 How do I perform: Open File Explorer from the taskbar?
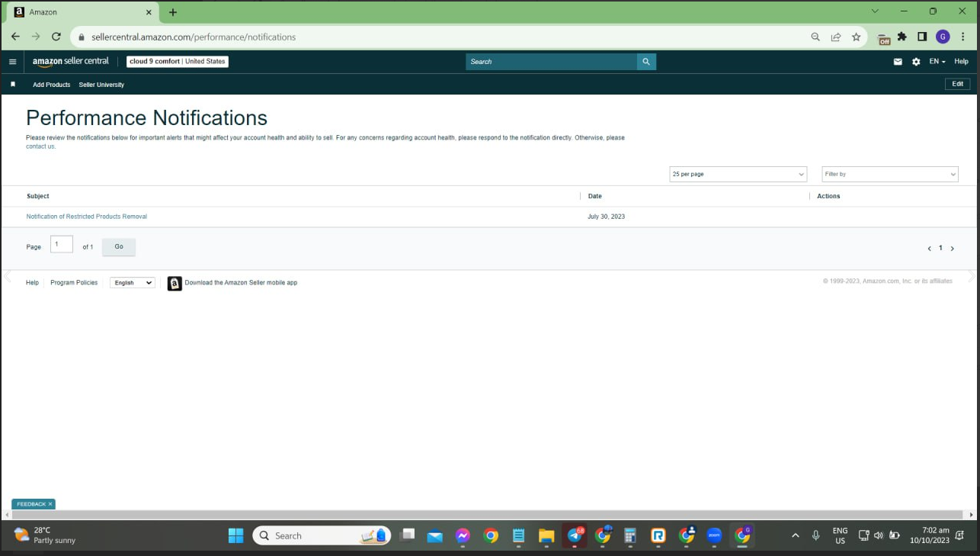point(546,535)
